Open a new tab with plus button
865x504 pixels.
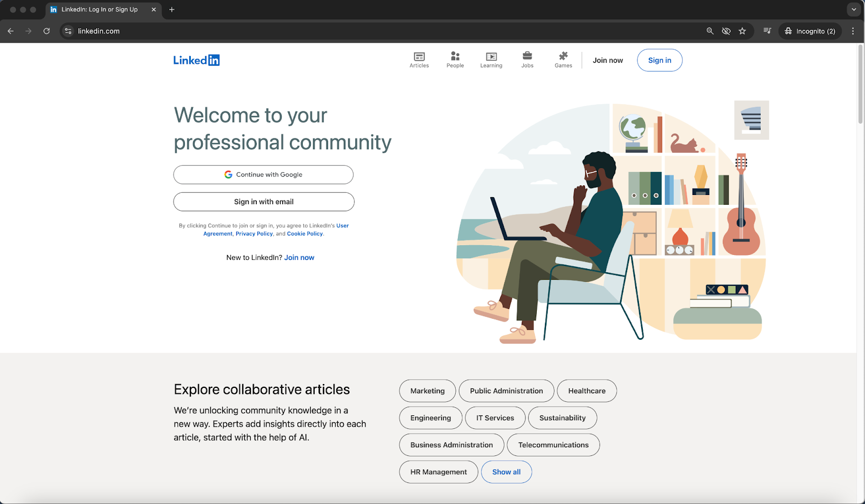pyautogui.click(x=172, y=9)
